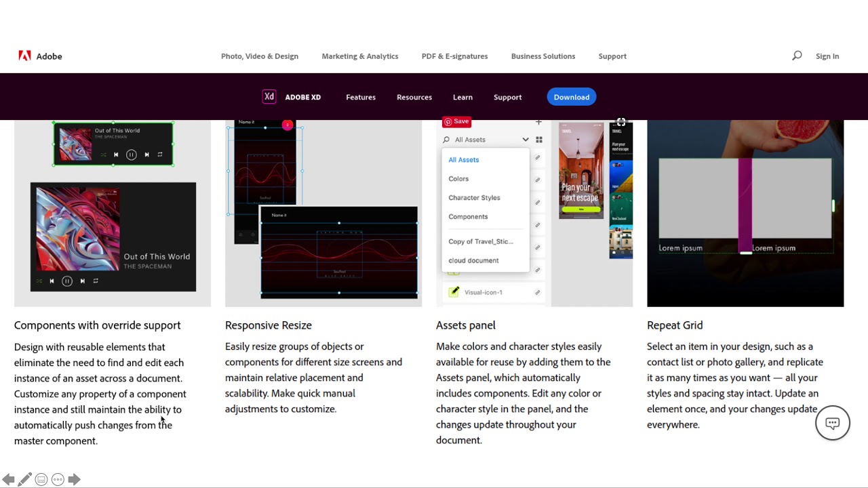The image size is (868, 488).
Task: Select Character Styles in dropdown list
Action: pos(474,198)
